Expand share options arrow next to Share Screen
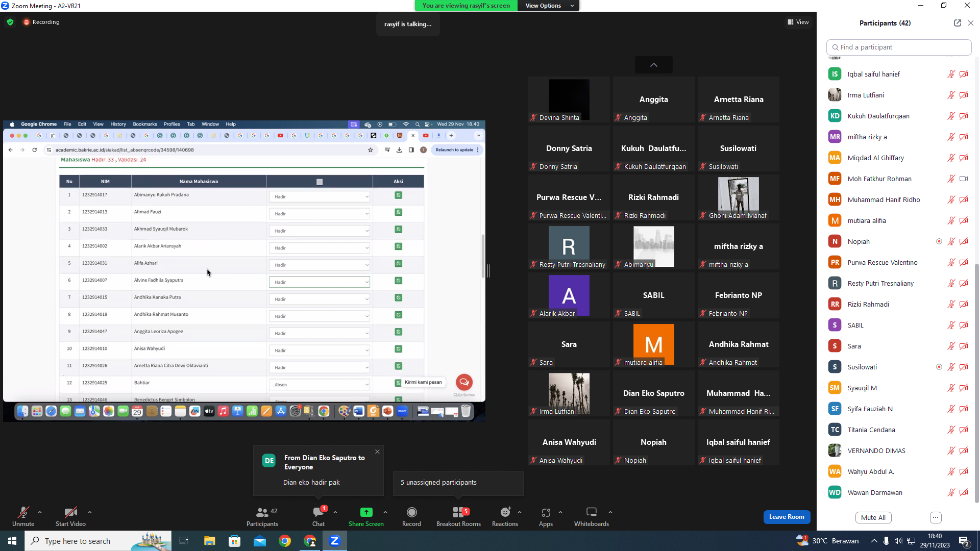The image size is (980, 551). point(385,512)
